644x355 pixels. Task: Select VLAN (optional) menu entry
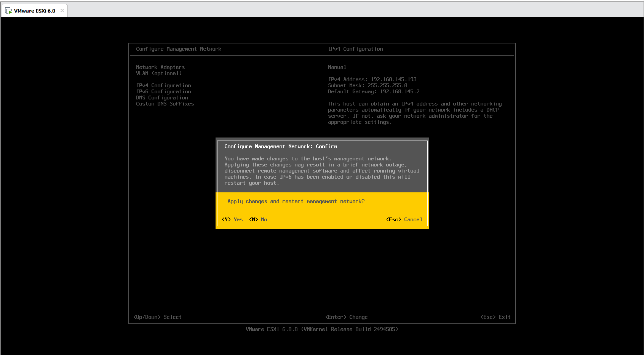pyautogui.click(x=159, y=73)
